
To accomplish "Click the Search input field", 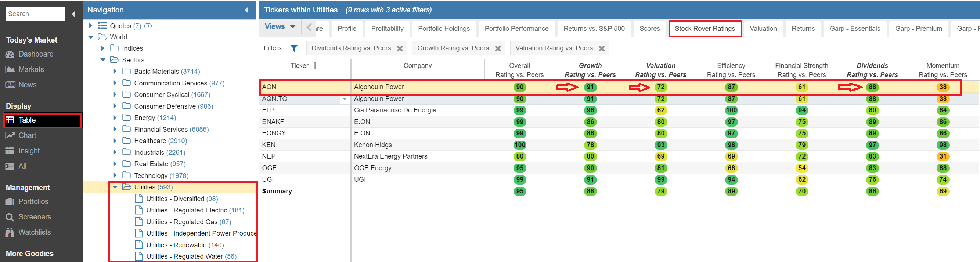I will click(35, 14).
